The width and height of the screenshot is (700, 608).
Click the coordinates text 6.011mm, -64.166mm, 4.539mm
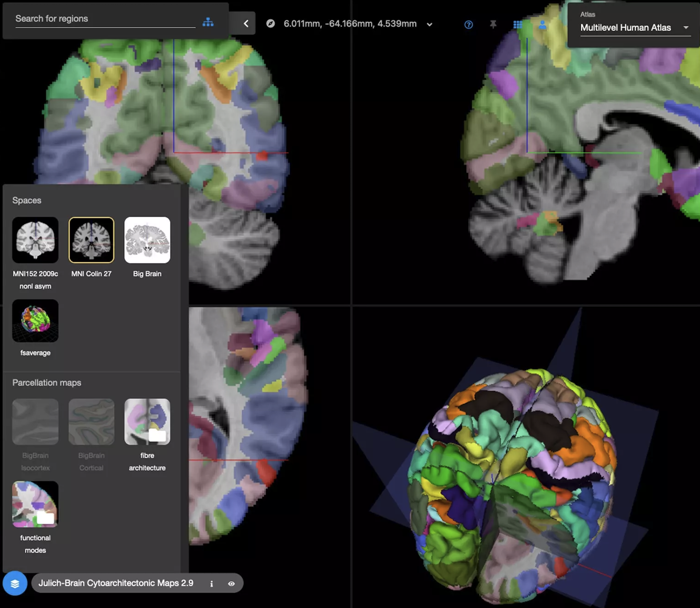[350, 24]
